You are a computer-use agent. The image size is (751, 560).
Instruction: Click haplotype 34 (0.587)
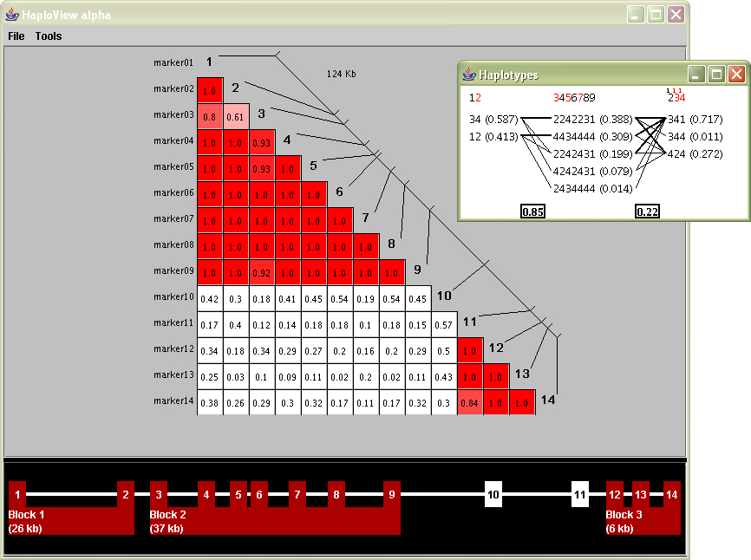[493, 119]
